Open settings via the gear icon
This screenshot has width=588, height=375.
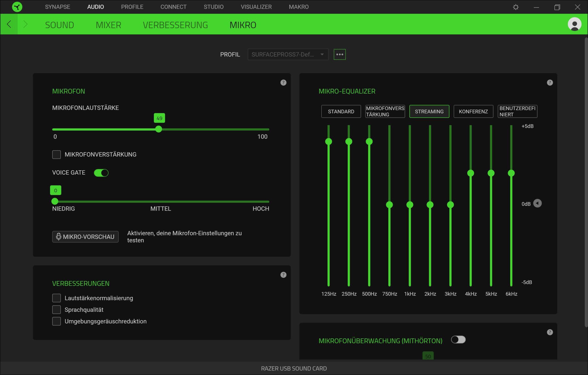point(515,7)
